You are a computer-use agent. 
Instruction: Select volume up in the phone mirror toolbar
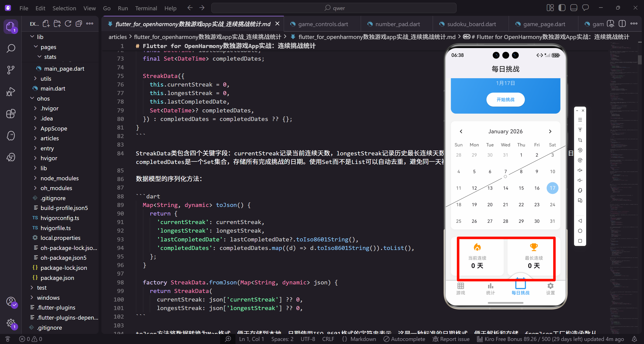[580, 170]
